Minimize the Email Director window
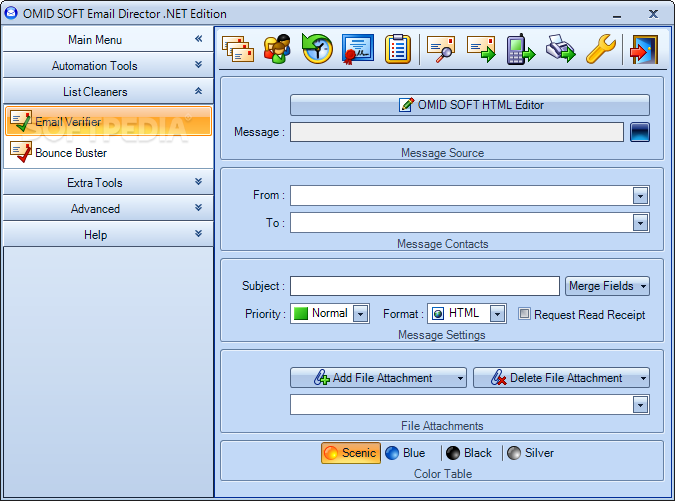 point(617,15)
